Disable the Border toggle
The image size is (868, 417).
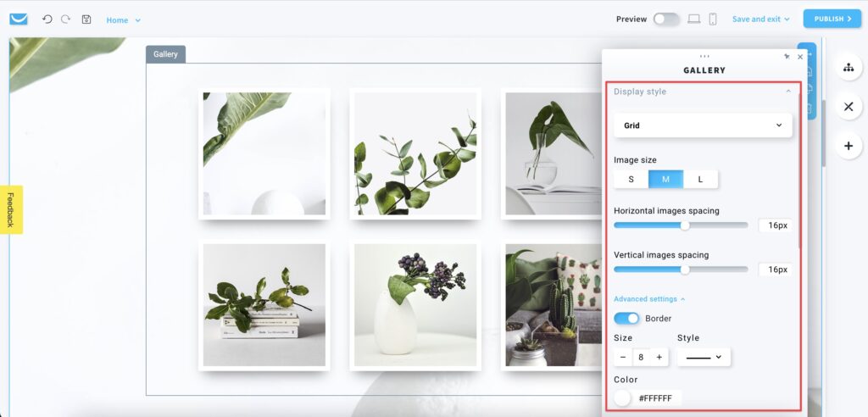click(626, 319)
